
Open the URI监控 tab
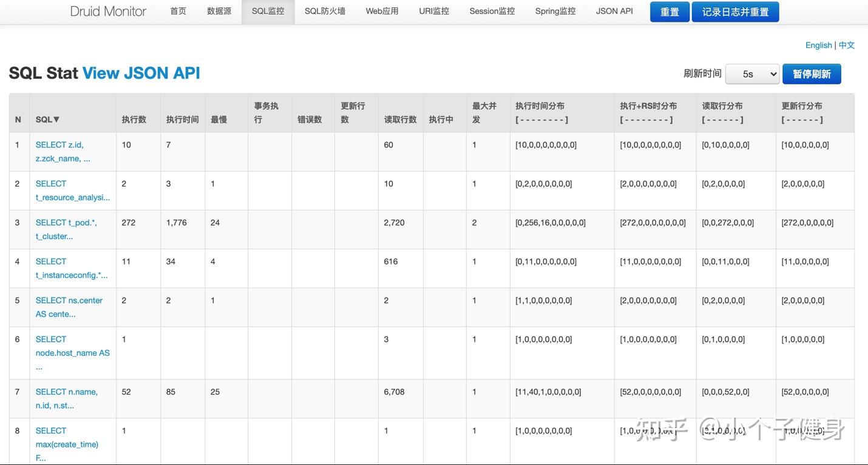tap(434, 11)
